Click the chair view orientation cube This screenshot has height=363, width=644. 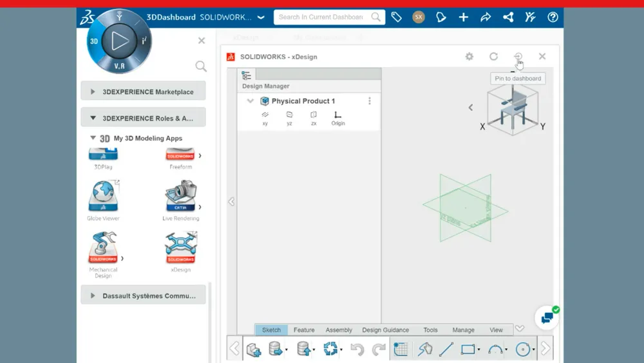(x=513, y=109)
